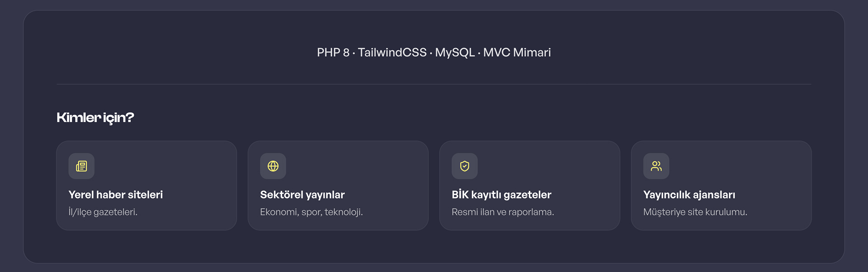868x272 pixels.
Task: Open the Yayıncılık ajansları heading
Action: [x=689, y=195]
